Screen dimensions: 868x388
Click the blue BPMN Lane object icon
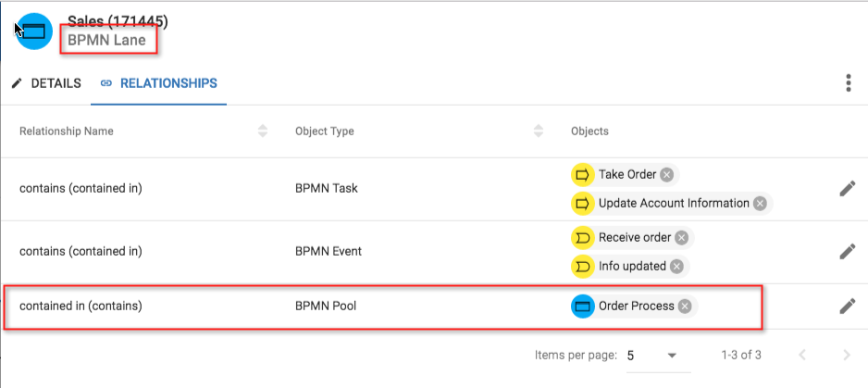click(x=33, y=31)
